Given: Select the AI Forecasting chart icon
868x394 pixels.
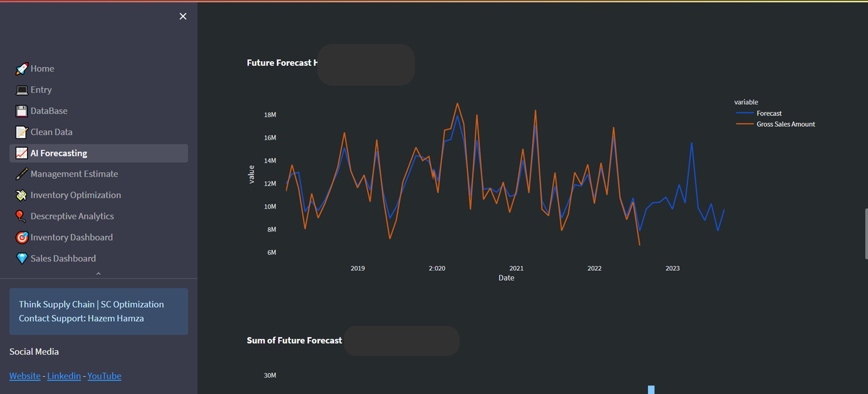Looking at the screenshot, I should 22,153.
